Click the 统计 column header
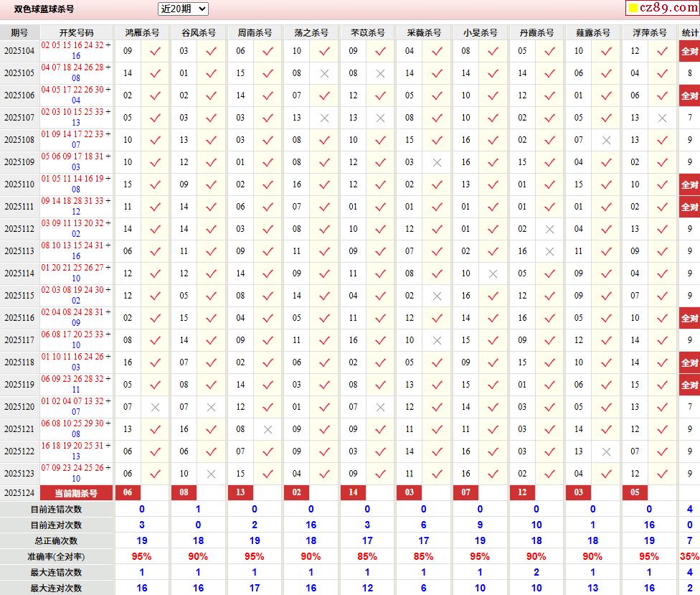Image resolution: width=700 pixels, height=595 pixels. tap(689, 33)
